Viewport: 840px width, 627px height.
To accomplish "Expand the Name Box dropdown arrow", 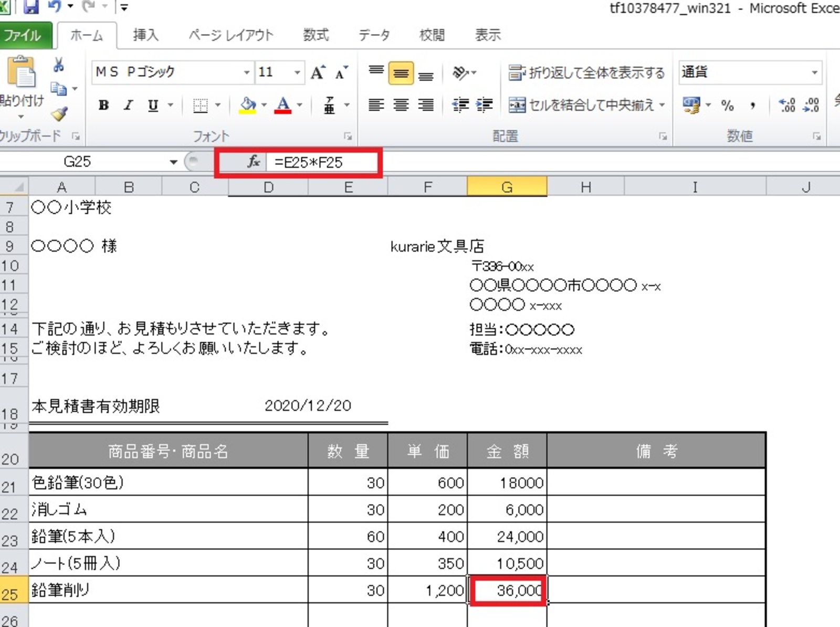I will click(173, 162).
